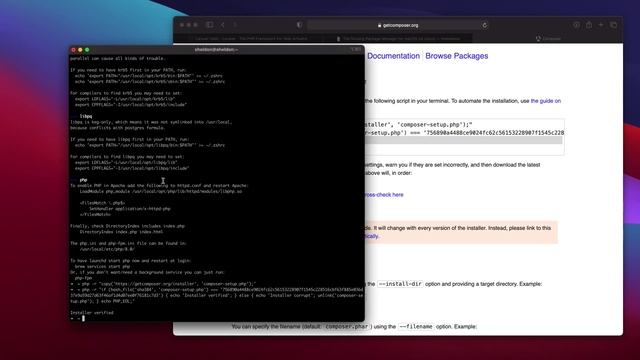Open the Browse Packages link
Screen dimensions: 640x360
456,56
